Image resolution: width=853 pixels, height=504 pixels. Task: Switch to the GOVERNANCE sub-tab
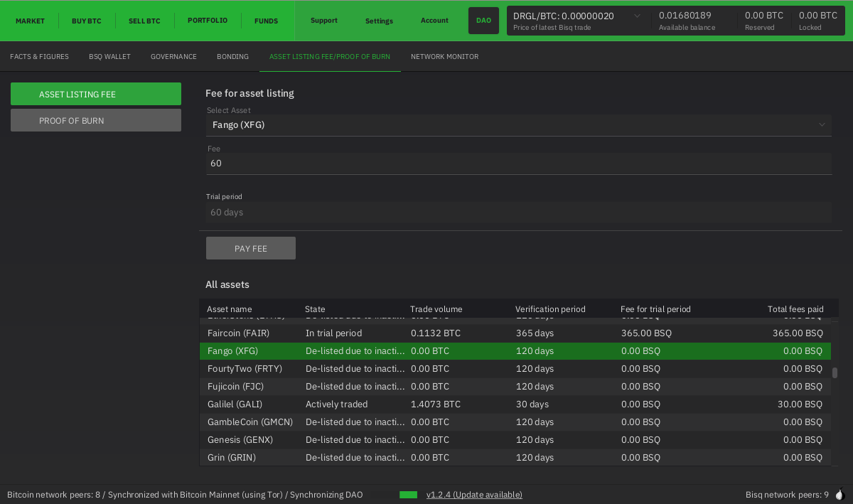coord(173,57)
